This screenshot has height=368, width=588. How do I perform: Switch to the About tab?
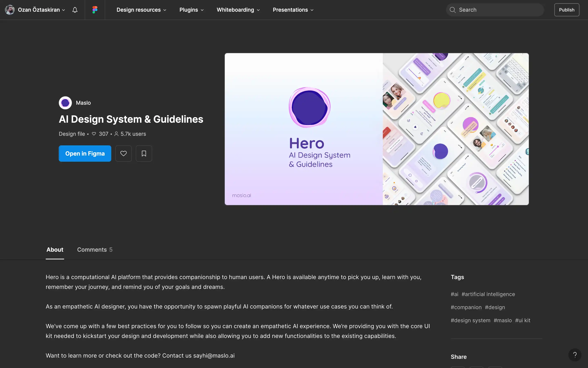[x=55, y=250]
